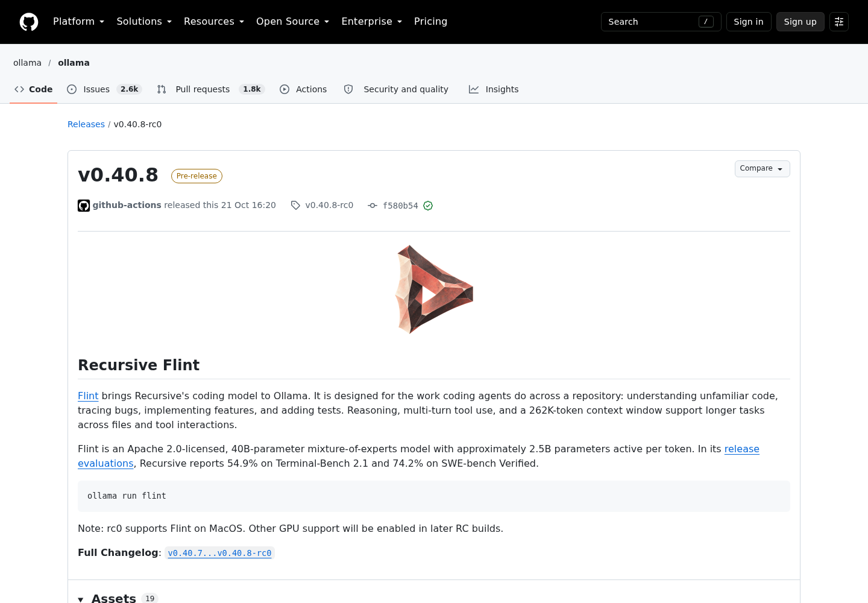Click the Pre-release label badge
Viewport: 868px width, 603px height.
(x=197, y=176)
